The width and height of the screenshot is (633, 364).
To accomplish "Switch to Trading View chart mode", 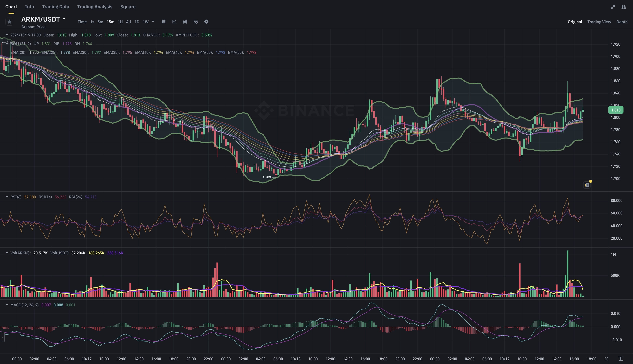I will coord(599,22).
